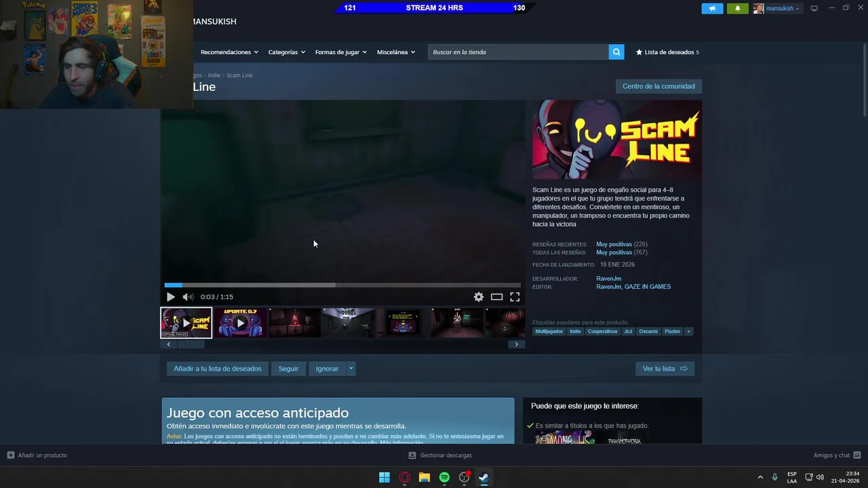868x488 pixels.
Task: Toggle theater mode on the video player
Action: [x=496, y=297]
